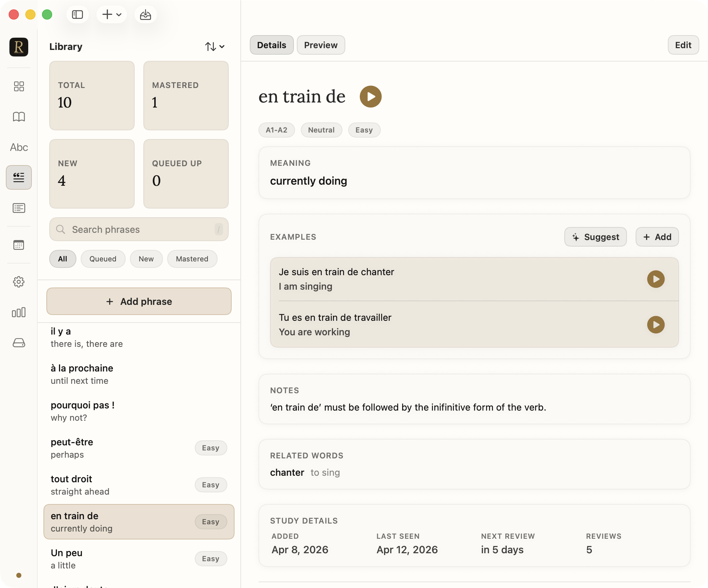Image resolution: width=708 pixels, height=588 pixels.
Task: Open the statistics bars icon in sidebar
Action: point(19,312)
